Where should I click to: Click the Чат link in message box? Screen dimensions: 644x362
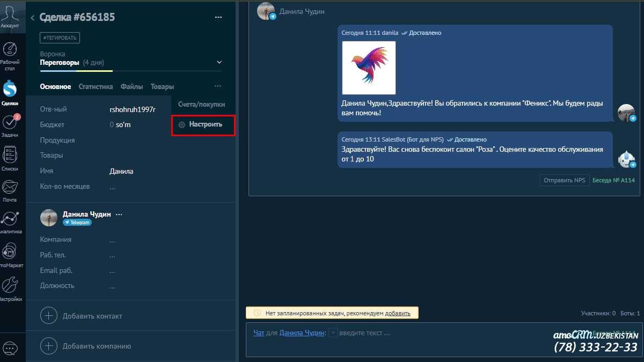(259, 333)
